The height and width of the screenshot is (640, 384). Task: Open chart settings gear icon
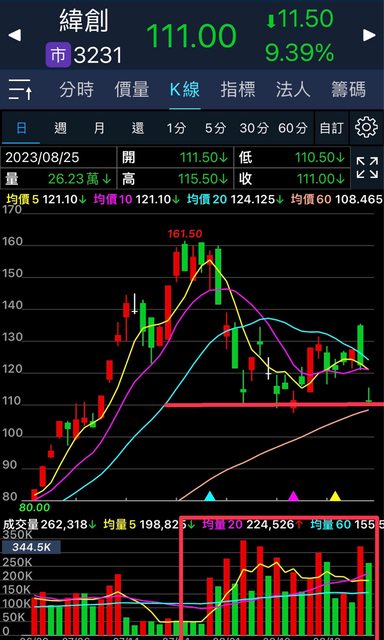tap(366, 128)
